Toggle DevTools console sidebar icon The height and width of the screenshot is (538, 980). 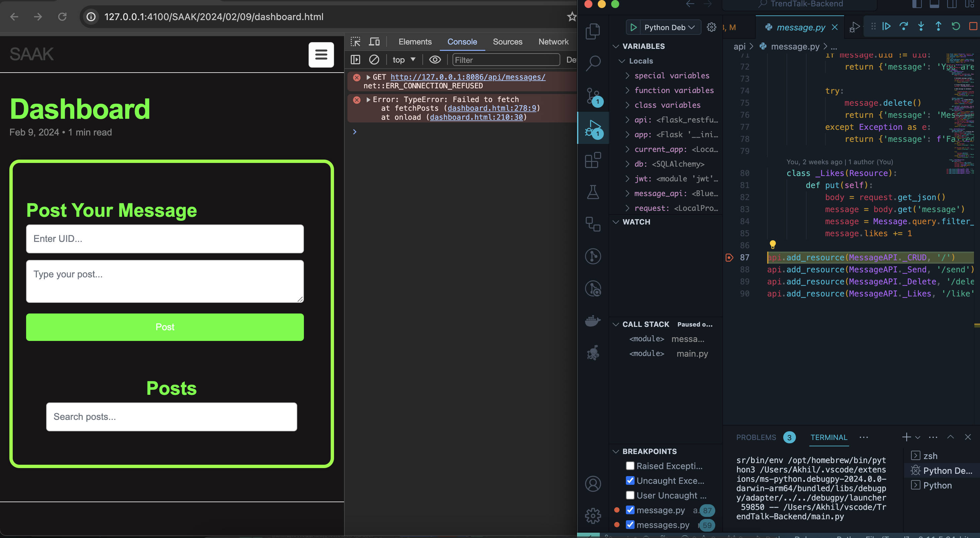tap(355, 60)
